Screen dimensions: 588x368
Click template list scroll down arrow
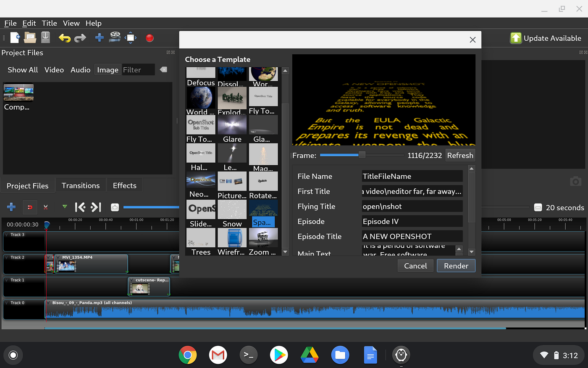point(285,252)
